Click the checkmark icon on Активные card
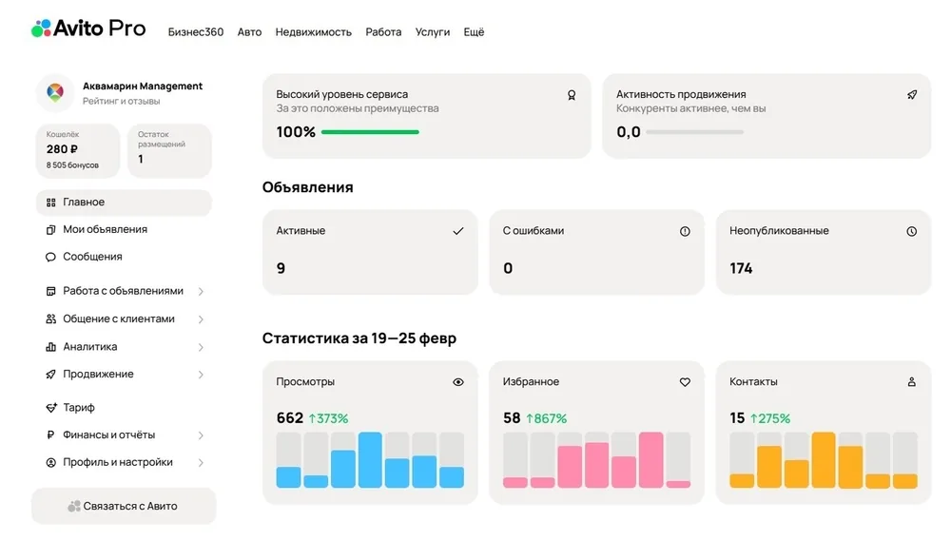 (458, 231)
